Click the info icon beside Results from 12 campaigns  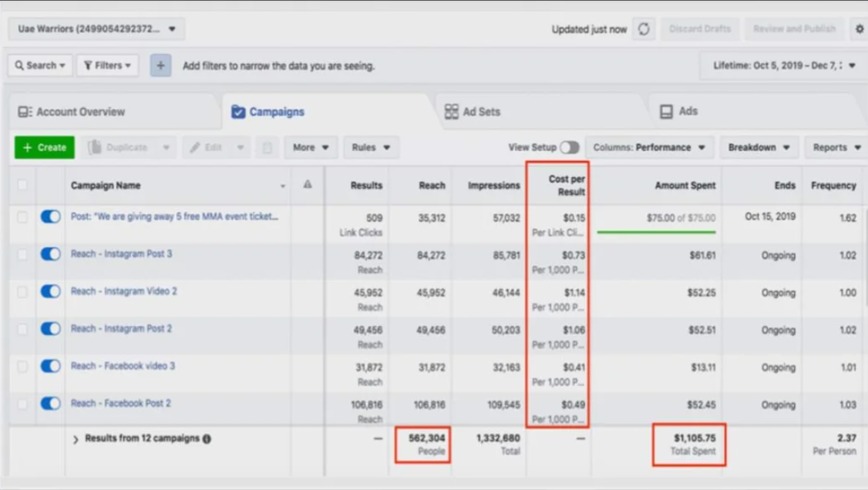207,438
